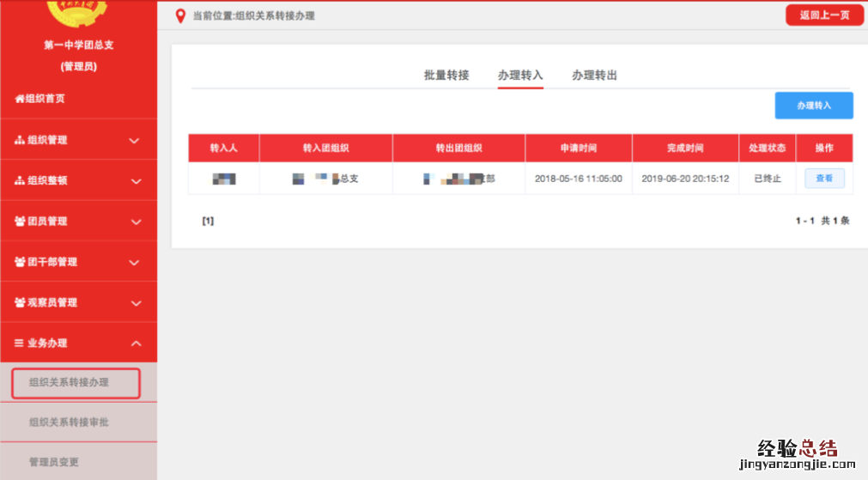Viewport: 868px width, 480px height.
Task: Click the list icon beside 业务办理
Action: 20,343
